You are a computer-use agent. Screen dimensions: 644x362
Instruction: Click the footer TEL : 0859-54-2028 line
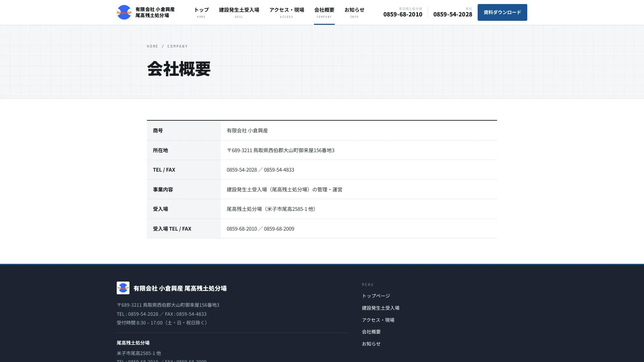(x=162, y=314)
